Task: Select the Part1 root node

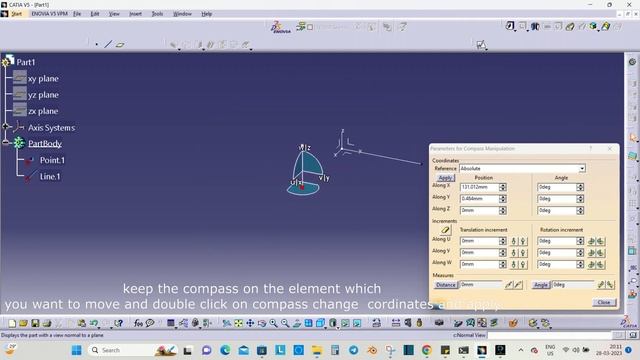Action: pyautogui.click(x=25, y=62)
